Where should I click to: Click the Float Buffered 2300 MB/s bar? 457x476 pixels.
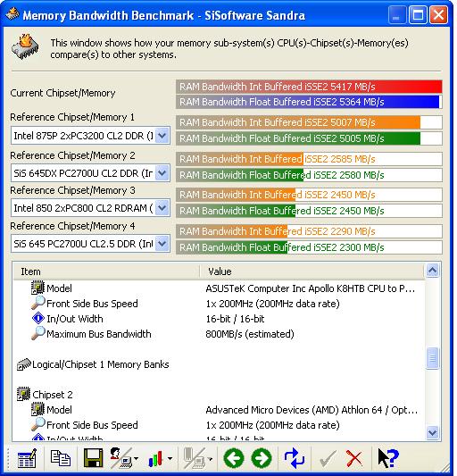click(x=309, y=247)
